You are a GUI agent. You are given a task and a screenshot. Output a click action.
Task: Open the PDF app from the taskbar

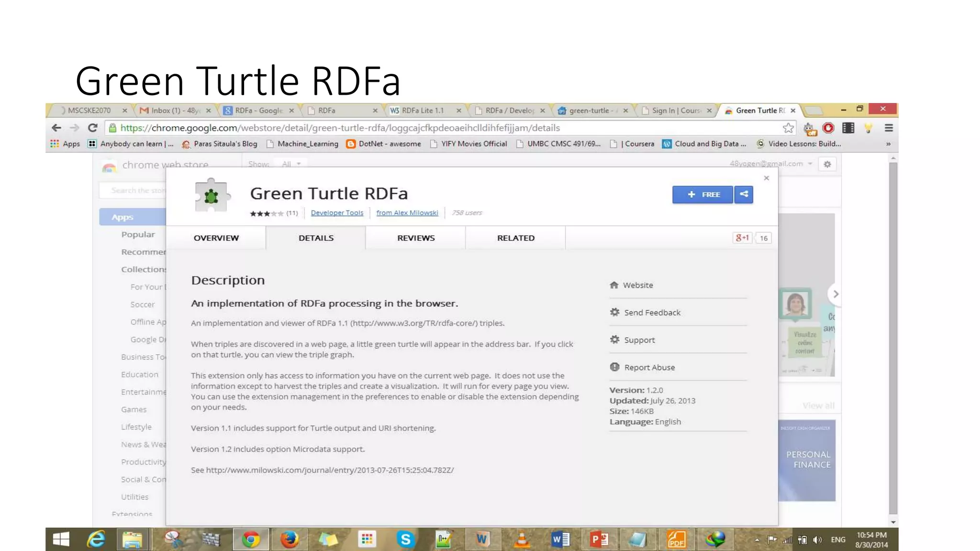click(677, 540)
